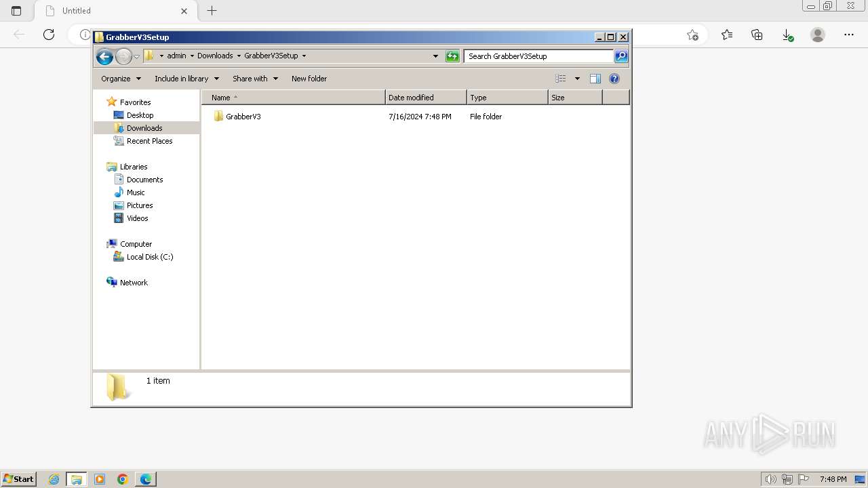This screenshot has height=488, width=868.
Task: Click the Explorer Back navigation arrow
Action: click(x=104, y=56)
